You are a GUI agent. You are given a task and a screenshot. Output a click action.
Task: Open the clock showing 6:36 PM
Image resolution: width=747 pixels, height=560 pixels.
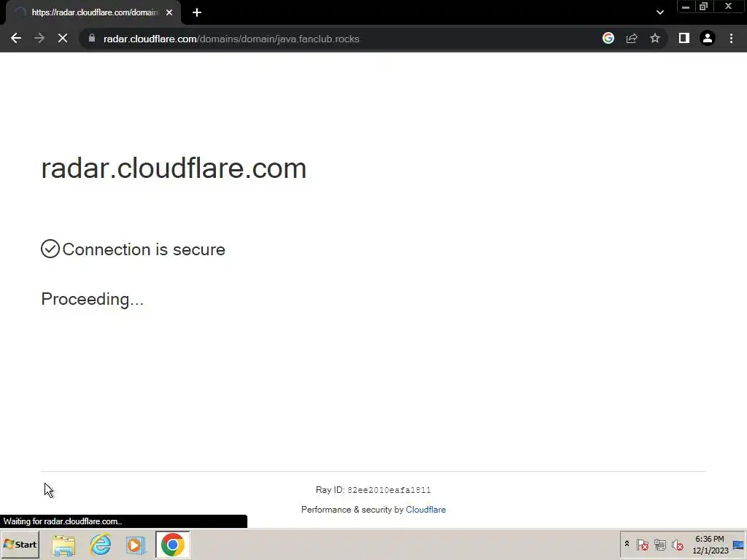pyautogui.click(x=710, y=544)
